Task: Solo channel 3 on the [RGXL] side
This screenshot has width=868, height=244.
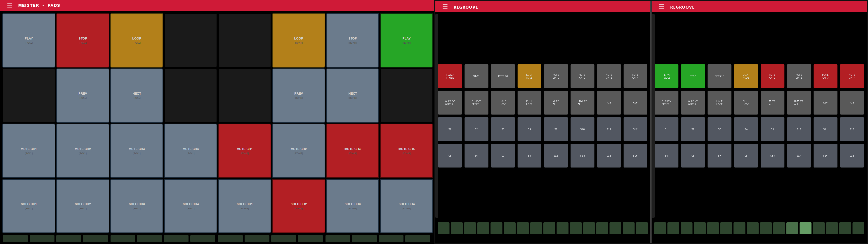Action: (137, 206)
